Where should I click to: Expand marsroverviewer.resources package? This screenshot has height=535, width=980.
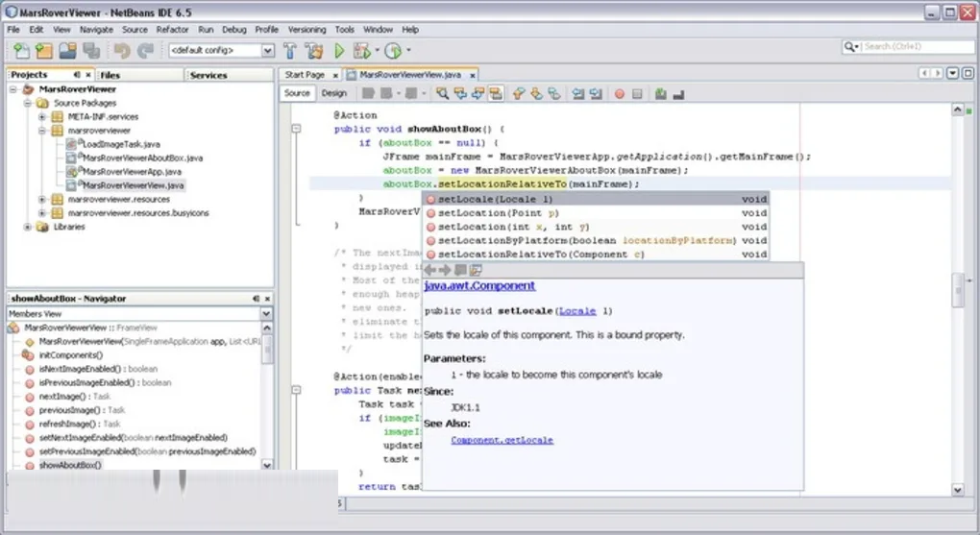click(42, 200)
